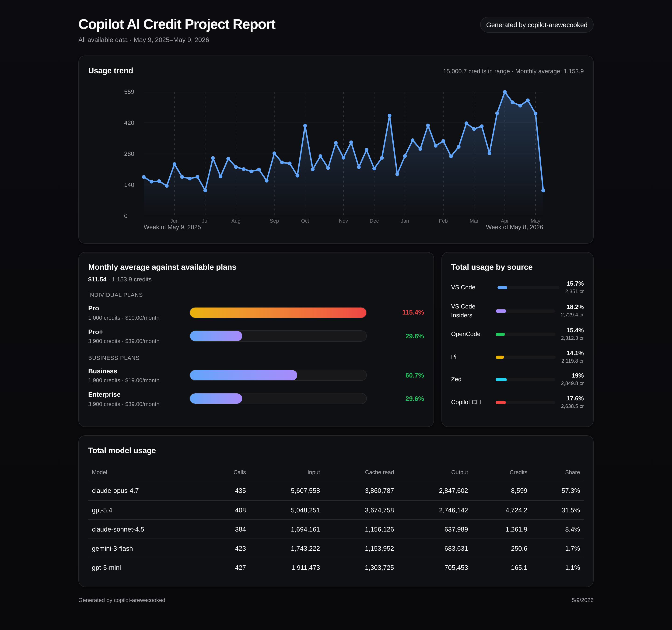Image resolution: width=672 pixels, height=630 pixels.
Task: Click the 'Total model usage' heading
Action: [122, 451]
